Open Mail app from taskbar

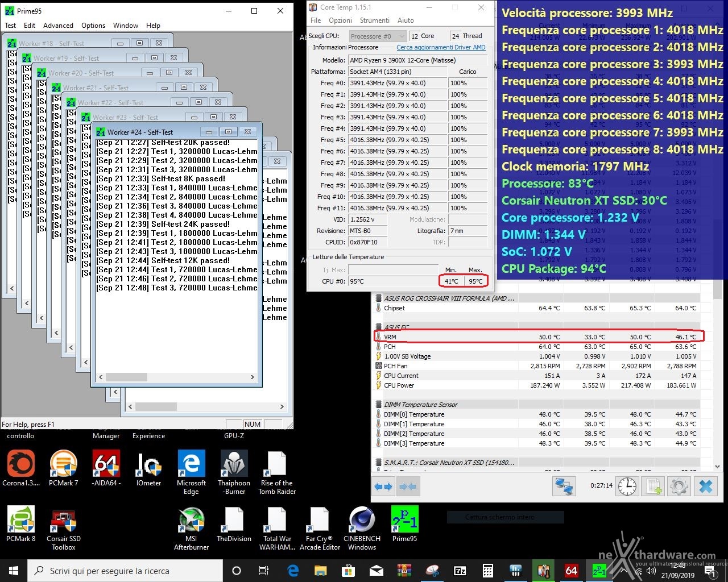(377, 571)
